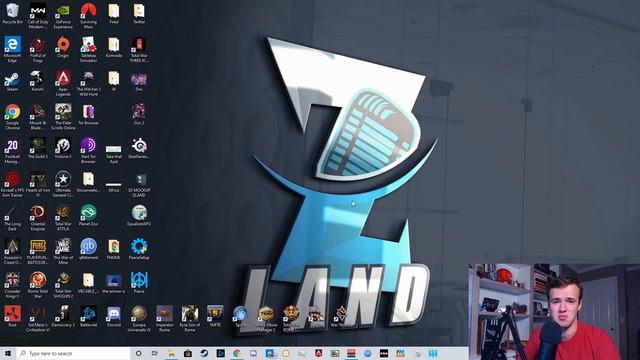Image resolution: width=640 pixels, height=360 pixels.
Task: Select the 3D MOCKUP ZLAND file
Action: pyautogui.click(x=139, y=184)
